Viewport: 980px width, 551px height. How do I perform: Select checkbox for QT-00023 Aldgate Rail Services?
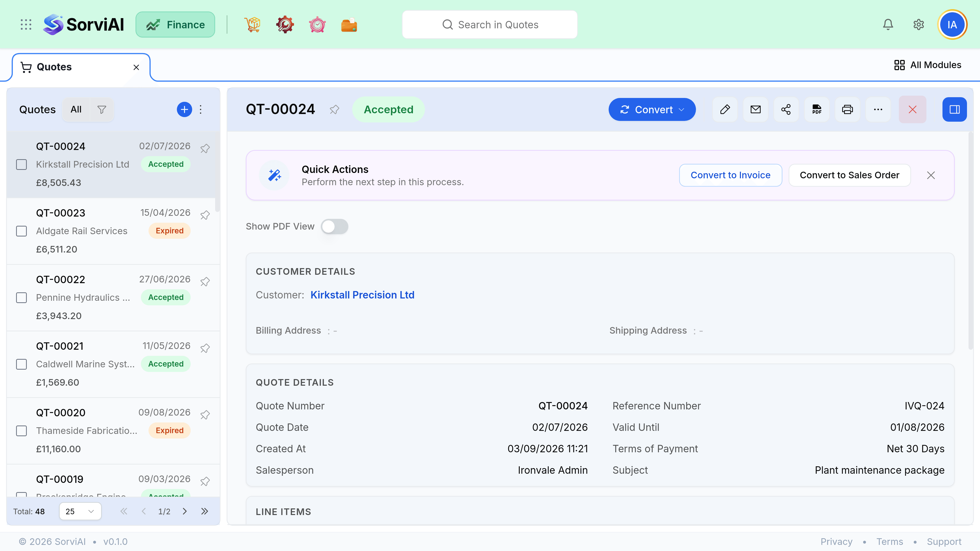point(21,231)
